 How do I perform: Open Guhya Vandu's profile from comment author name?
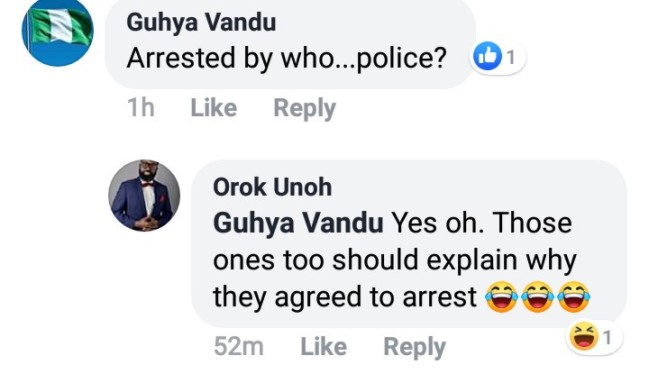click(201, 22)
